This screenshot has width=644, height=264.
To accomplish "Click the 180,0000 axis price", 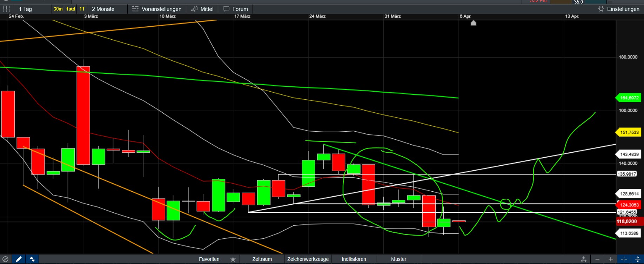I will [628, 57].
